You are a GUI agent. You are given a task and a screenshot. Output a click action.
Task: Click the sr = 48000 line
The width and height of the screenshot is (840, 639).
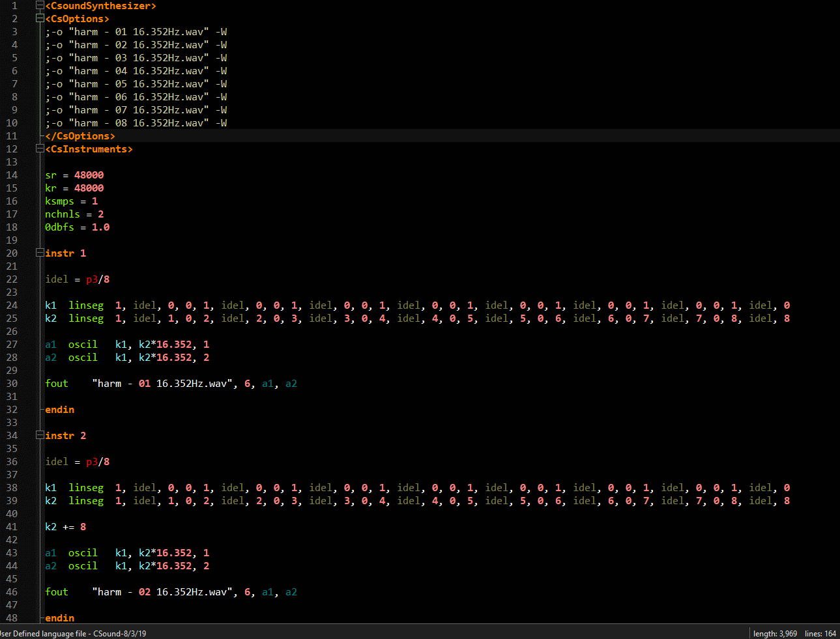point(74,175)
